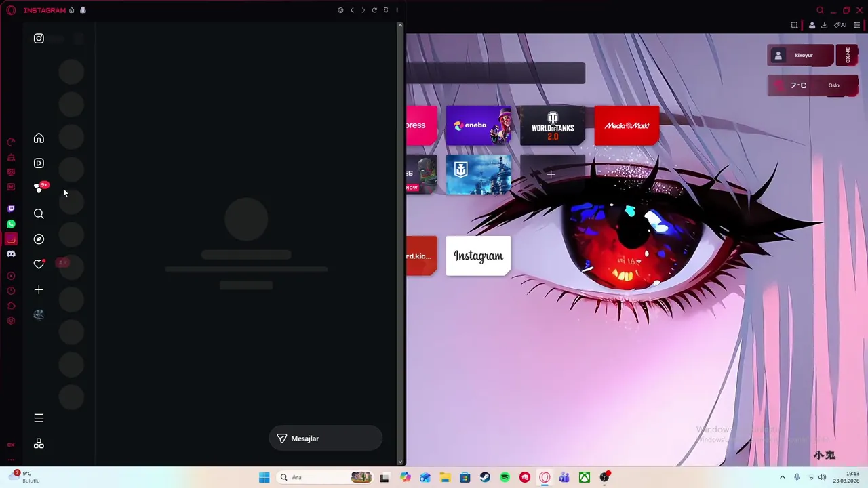The height and width of the screenshot is (488, 868).
Task: Show hidden system tray icons
Action: point(782,477)
